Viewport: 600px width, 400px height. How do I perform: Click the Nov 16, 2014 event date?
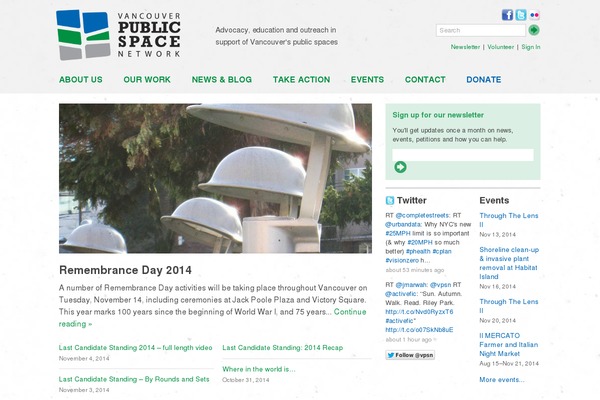pyautogui.click(x=497, y=286)
